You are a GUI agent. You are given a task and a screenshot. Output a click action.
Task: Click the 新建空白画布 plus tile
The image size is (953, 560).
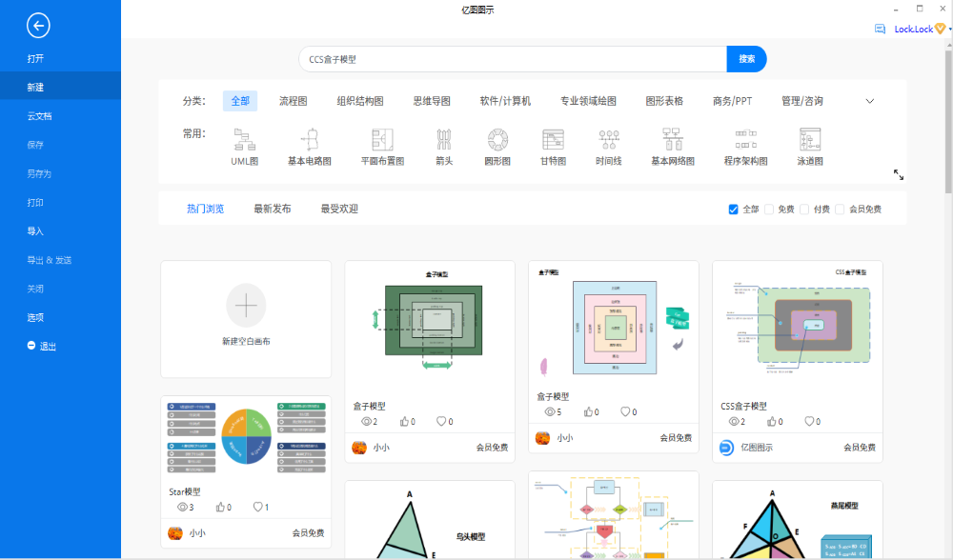click(x=246, y=306)
